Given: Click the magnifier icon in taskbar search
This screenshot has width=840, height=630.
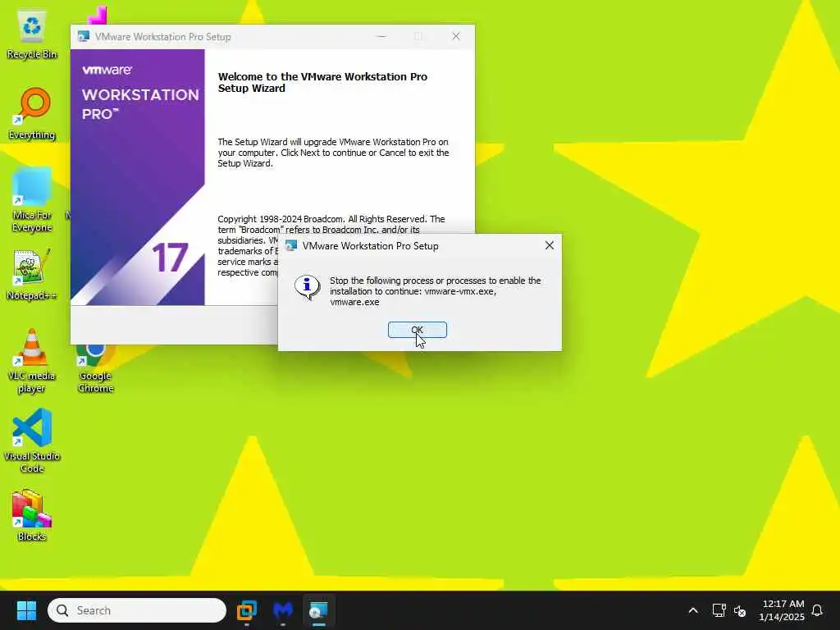Looking at the screenshot, I should [x=62, y=610].
